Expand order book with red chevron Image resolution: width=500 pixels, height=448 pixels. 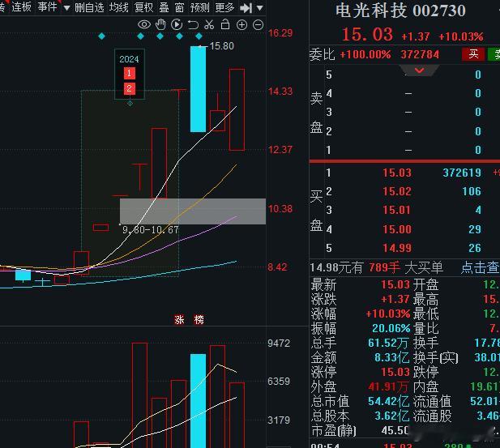click(419, 70)
